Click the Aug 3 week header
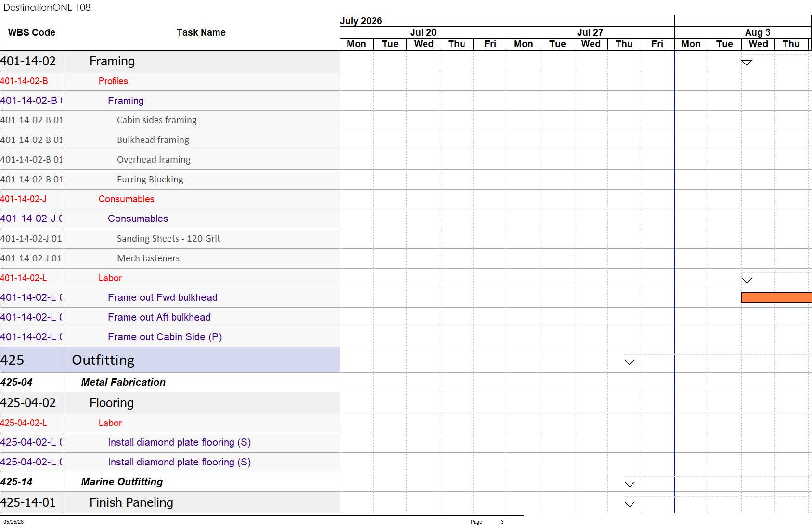Viewport: 812px width, 528px height. [x=743, y=32]
